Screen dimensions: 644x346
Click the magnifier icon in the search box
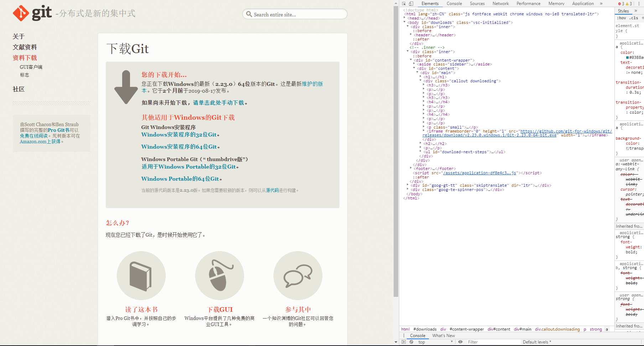pyautogui.click(x=249, y=14)
